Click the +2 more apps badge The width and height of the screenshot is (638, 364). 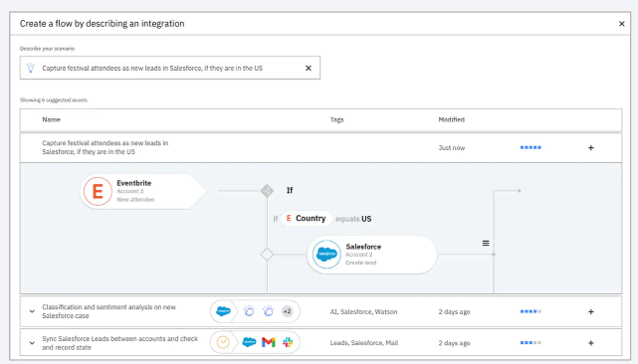[288, 311]
